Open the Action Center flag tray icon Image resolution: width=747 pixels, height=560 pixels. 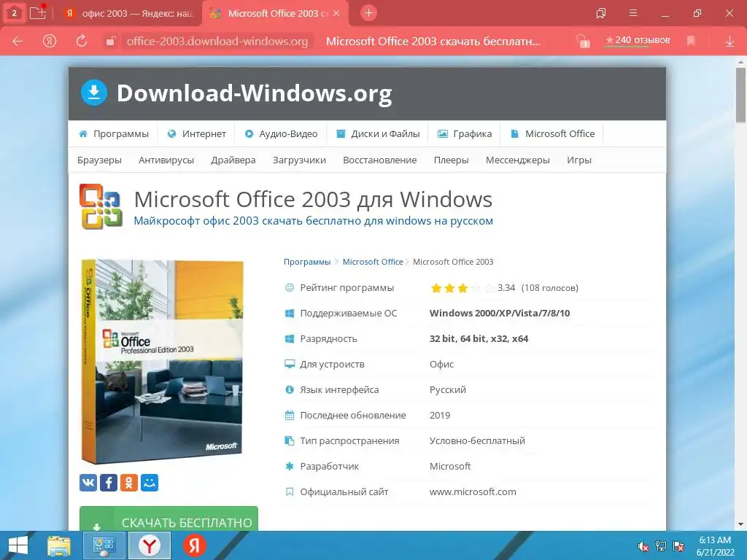point(678,546)
